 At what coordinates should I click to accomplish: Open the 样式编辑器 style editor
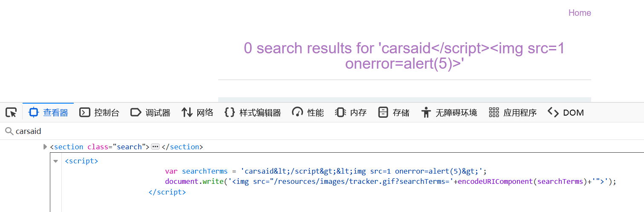(x=253, y=113)
